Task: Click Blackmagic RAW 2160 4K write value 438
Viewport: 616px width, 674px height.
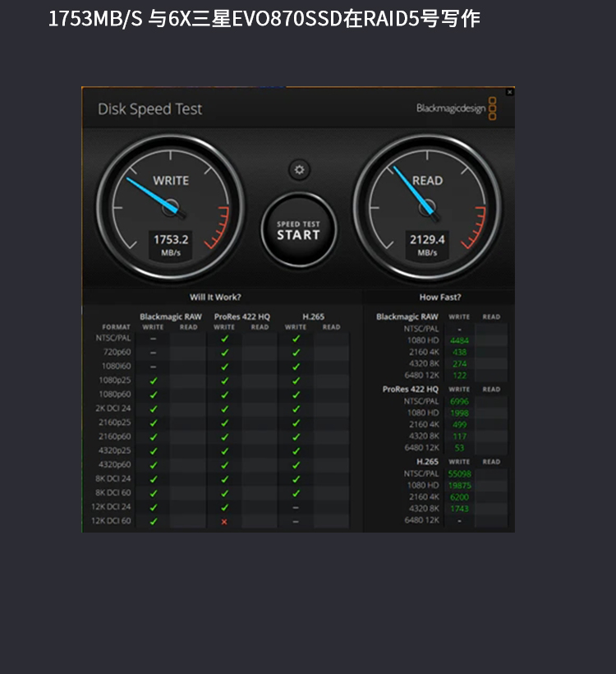Action: pyautogui.click(x=459, y=352)
